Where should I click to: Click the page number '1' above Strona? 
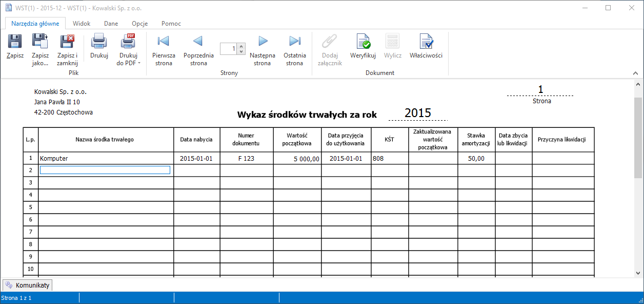[x=540, y=89]
